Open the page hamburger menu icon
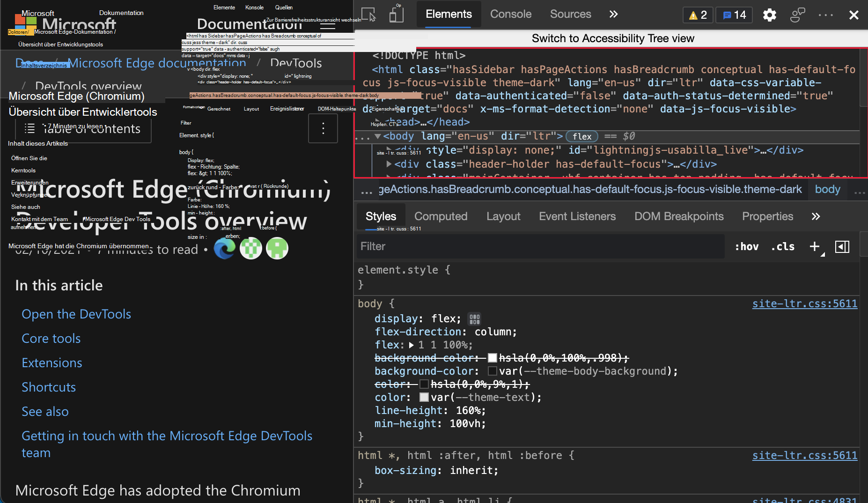Viewport: 868px width, 503px height. (x=327, y=24)
